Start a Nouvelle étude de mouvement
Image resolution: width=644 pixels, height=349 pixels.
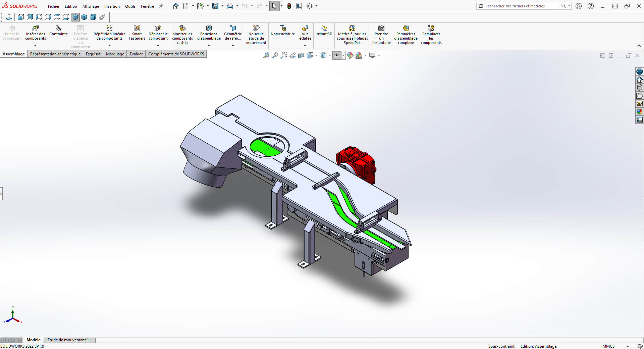(x=256, y=35)
